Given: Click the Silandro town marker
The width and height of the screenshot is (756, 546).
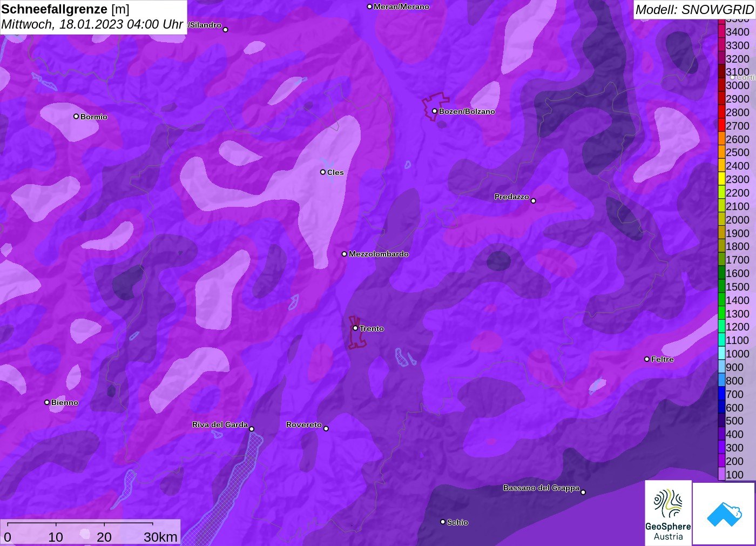Looking at the screenshot, I should pyautogui.click(x=226, y=30).
